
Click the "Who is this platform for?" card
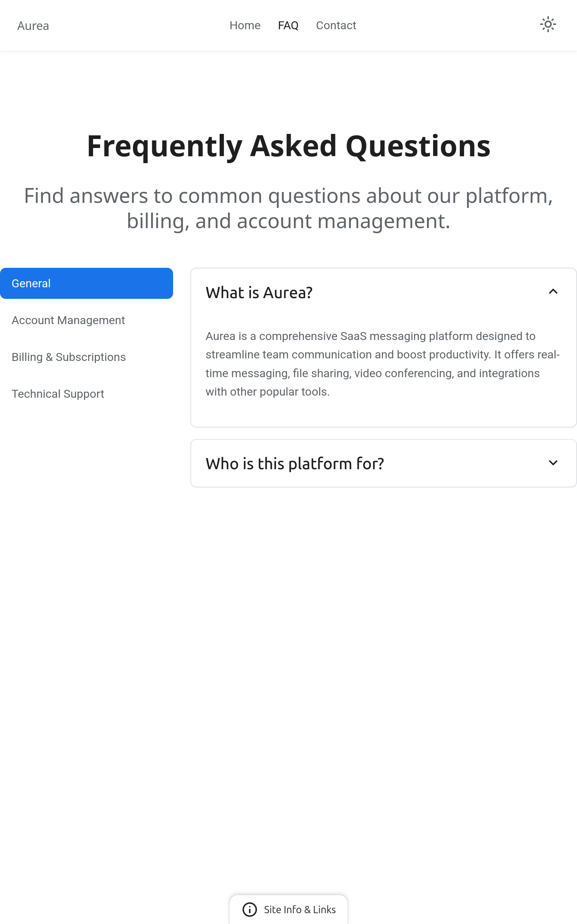[x=458, y=463]
